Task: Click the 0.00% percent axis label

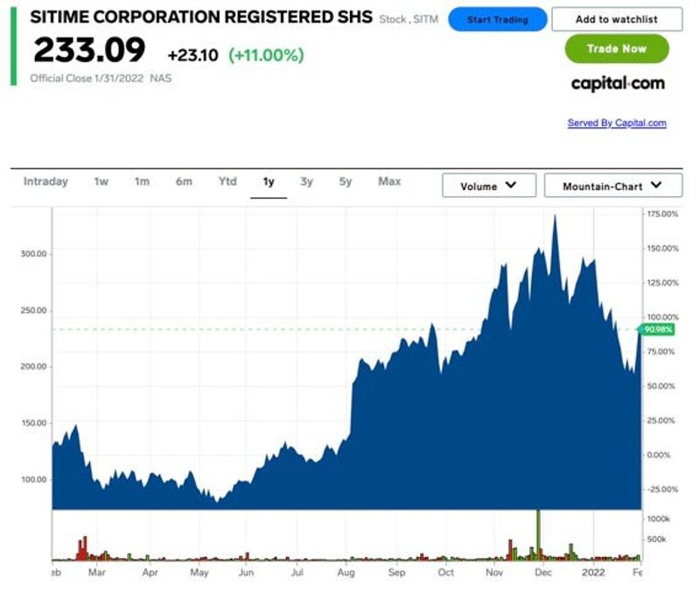Action: pyautogui.click(x=660, y=455)
